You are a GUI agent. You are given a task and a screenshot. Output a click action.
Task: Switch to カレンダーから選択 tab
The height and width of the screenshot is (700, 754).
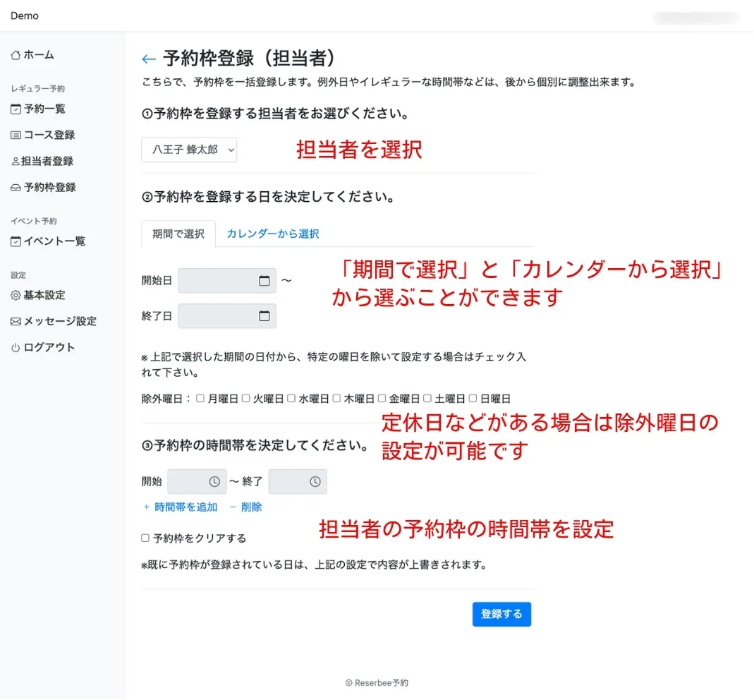[272, 234]
